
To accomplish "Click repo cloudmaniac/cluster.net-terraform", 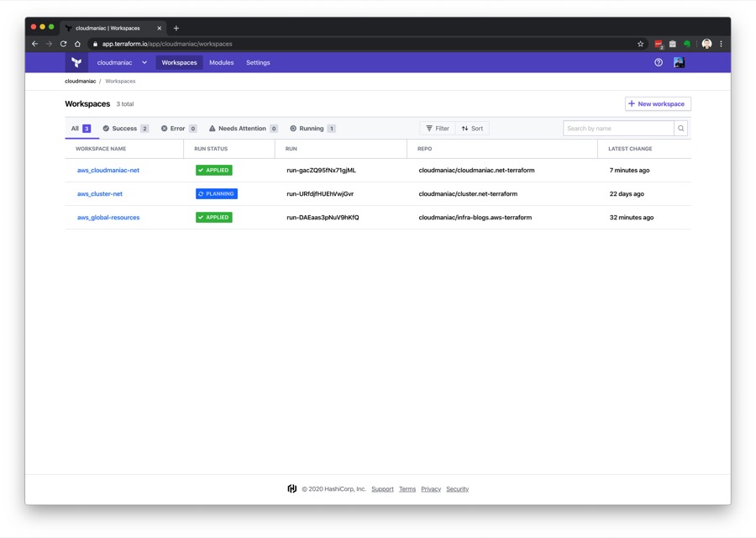I will pyautogui.click(x=468, y=194).
